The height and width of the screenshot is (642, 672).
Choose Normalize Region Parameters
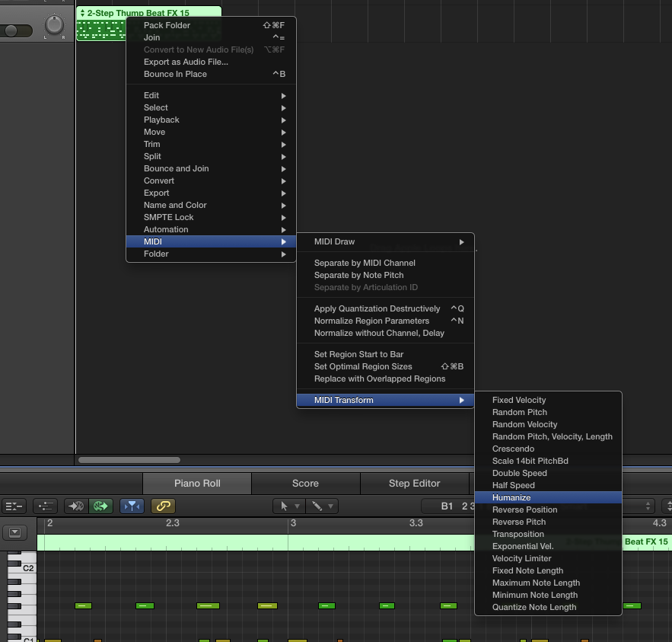[385, 321]
